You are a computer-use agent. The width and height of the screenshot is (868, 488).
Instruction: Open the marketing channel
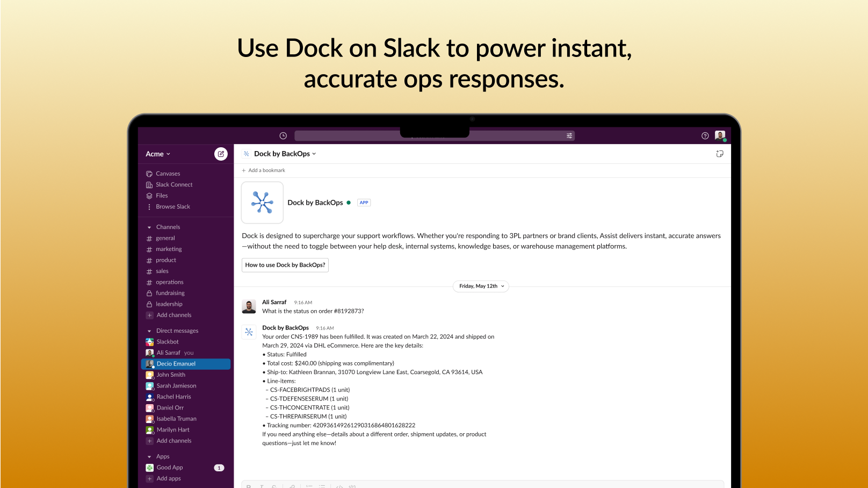[169, 249]
